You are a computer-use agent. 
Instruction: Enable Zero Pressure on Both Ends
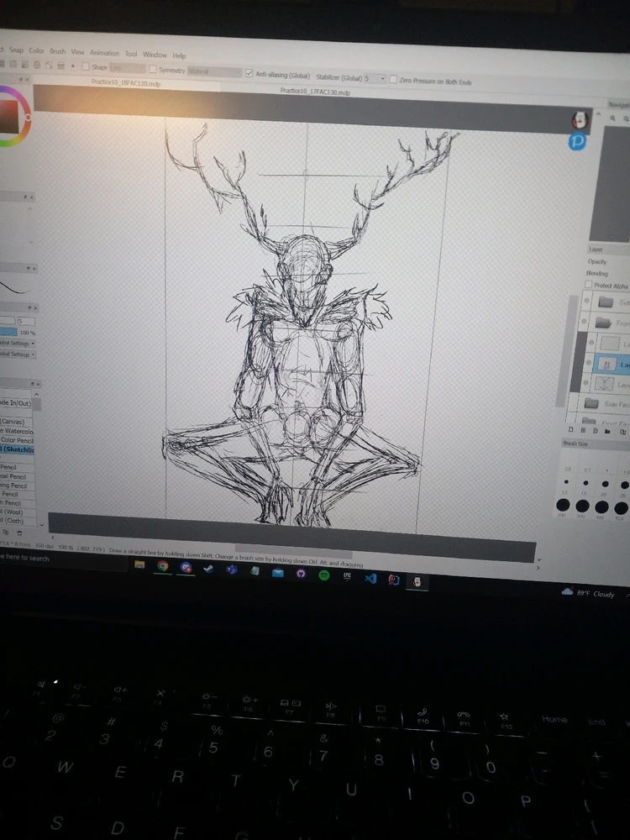[x=393, y=79]
